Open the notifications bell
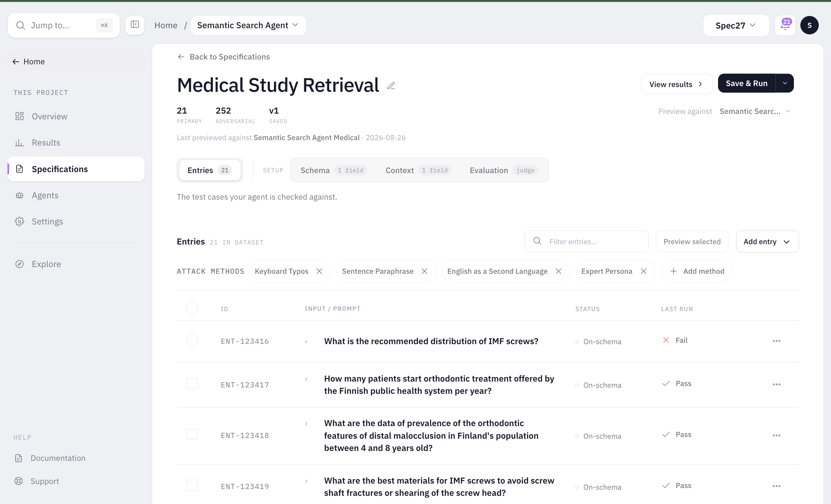 point(785,25)
